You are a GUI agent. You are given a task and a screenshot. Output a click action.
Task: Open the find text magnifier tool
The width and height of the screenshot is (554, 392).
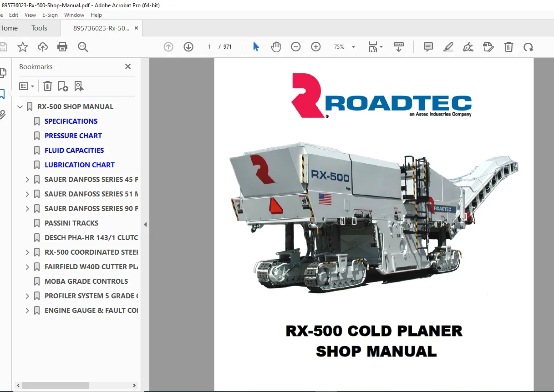[83, 47]
